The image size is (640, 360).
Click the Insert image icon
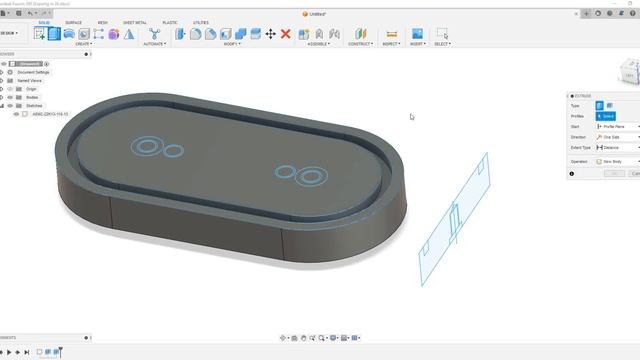coord(417,33)
